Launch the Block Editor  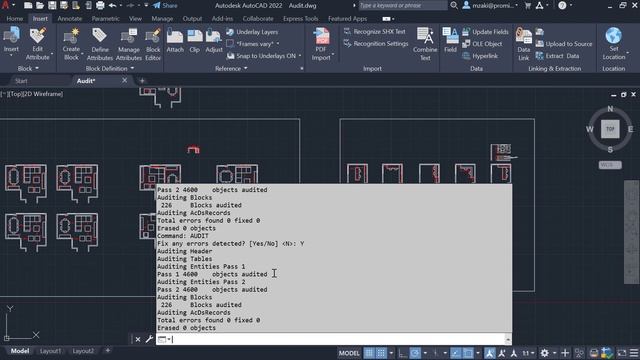pyautogui.click(x=153, y=44)
